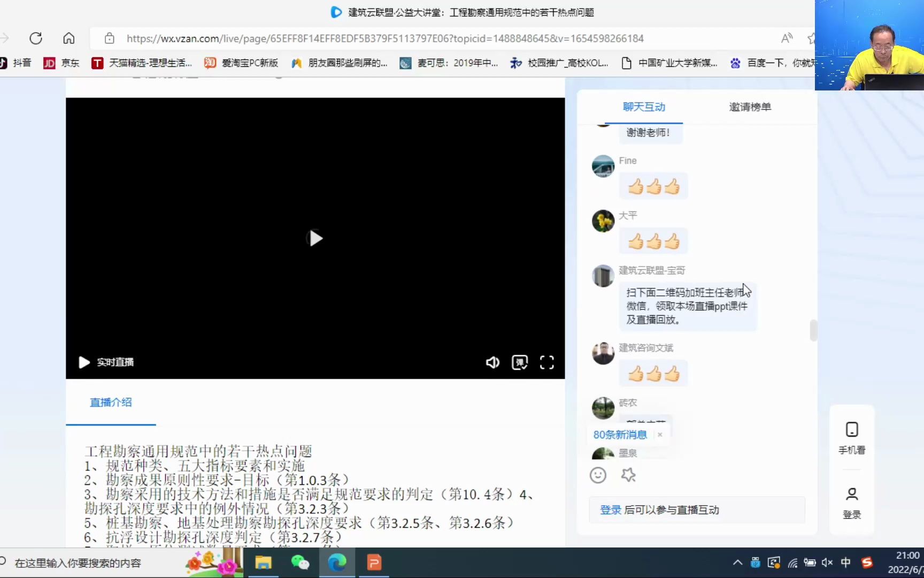Open WeChat from taskbar
This screenshot has height=578, width=924.
tap(300, 563)
